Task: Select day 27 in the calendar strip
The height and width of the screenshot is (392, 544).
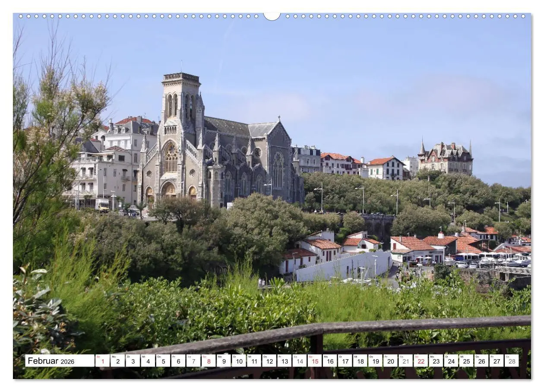Action: (496, 361)
